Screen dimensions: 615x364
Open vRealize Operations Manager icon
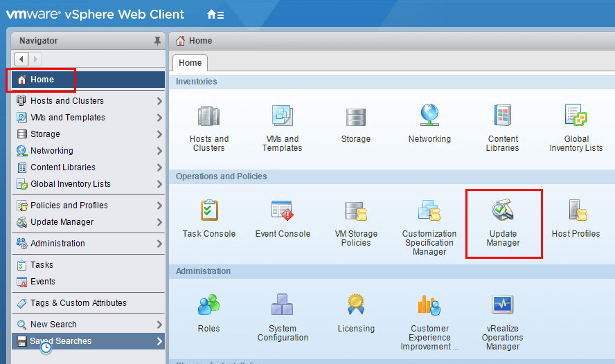click(x=503, y=304)
